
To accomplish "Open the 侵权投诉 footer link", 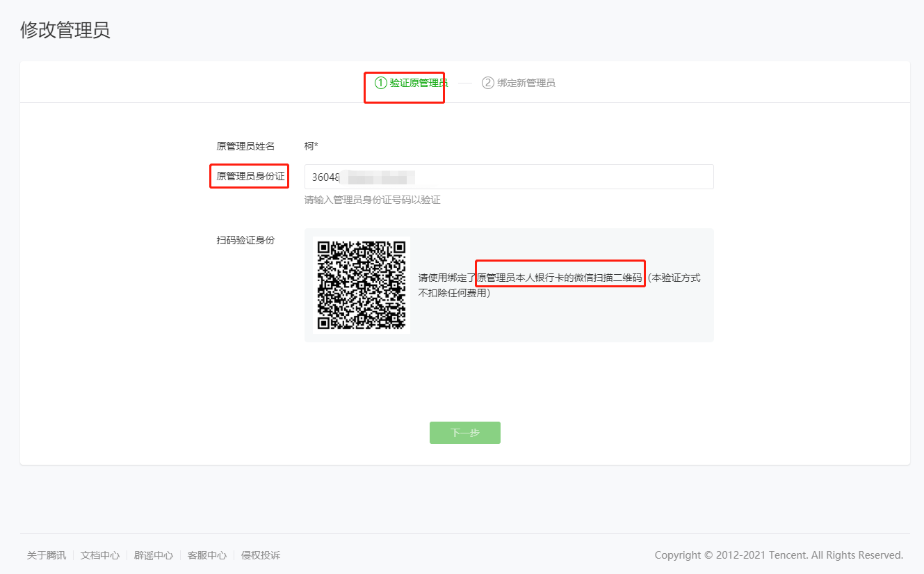I will [x=261, y=555].
